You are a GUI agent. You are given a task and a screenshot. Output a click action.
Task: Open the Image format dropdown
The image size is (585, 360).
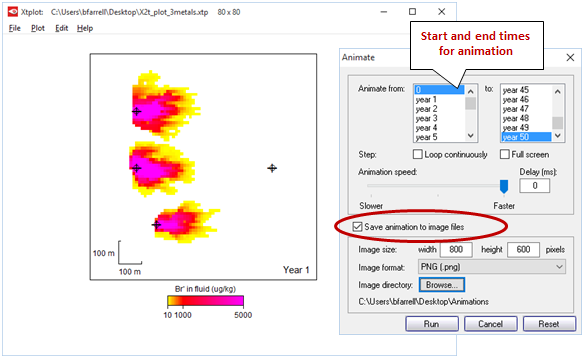(492, 267)
